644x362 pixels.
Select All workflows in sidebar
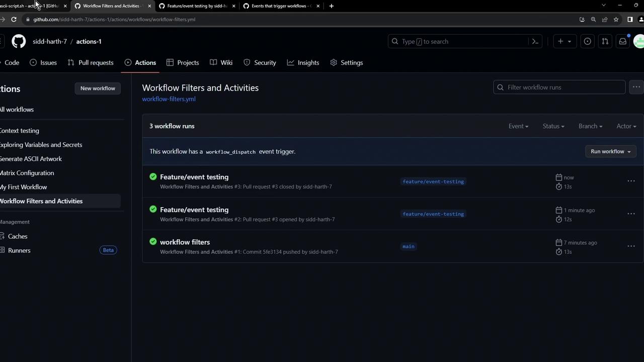(17, 109)
